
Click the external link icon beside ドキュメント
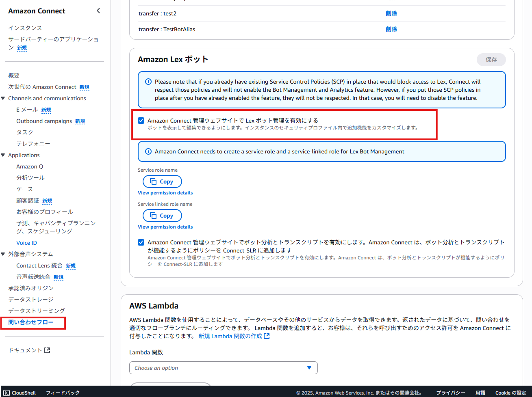tap(47, 350)
